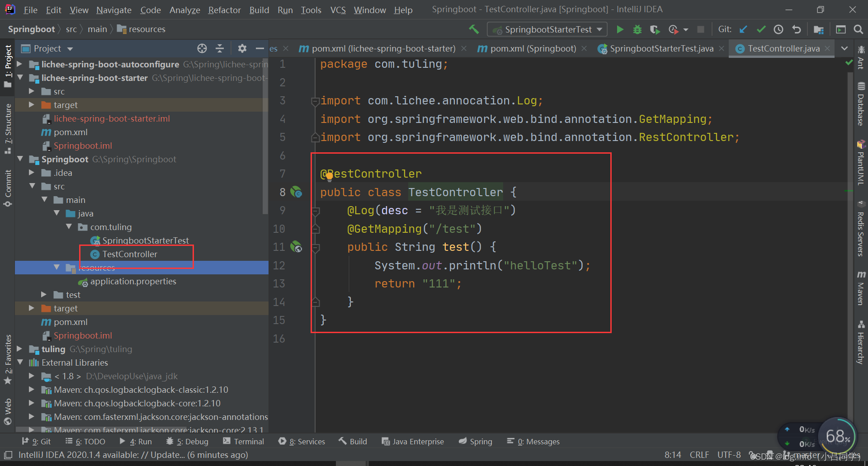Open the Spring tool window
Viewport: 868px width, 466px height.
475,442
